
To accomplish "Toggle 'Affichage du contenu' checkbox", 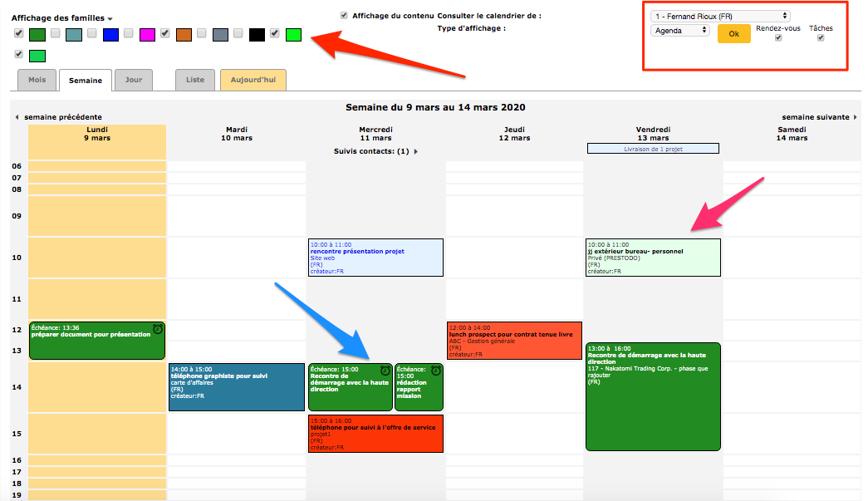I will pos(344,15).
